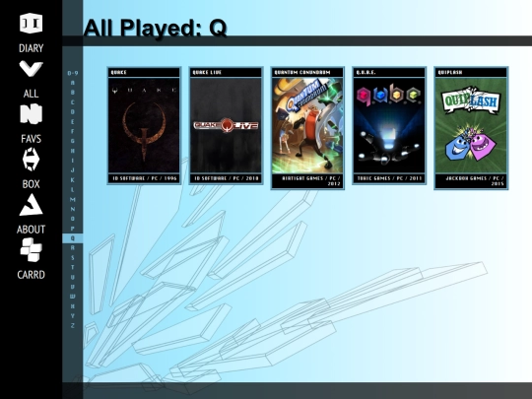Screen dimensions: 532x399
Task: Jump to letter F in index
Action: pyautogui.click(x=73, y=131)
